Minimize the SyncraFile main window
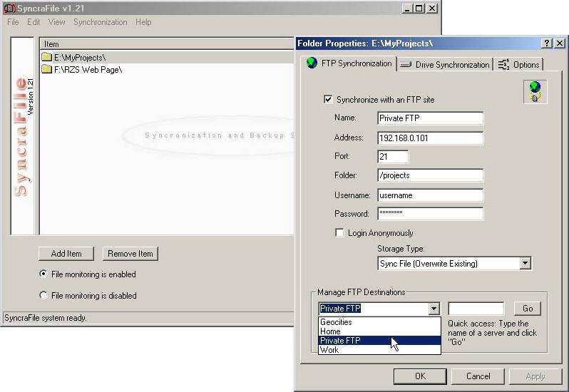Viewport: 569px width, 392px height. (x=407, y=9)
